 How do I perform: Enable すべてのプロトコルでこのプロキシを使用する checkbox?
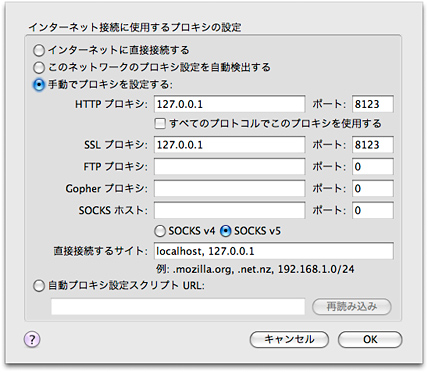(160, 124)
